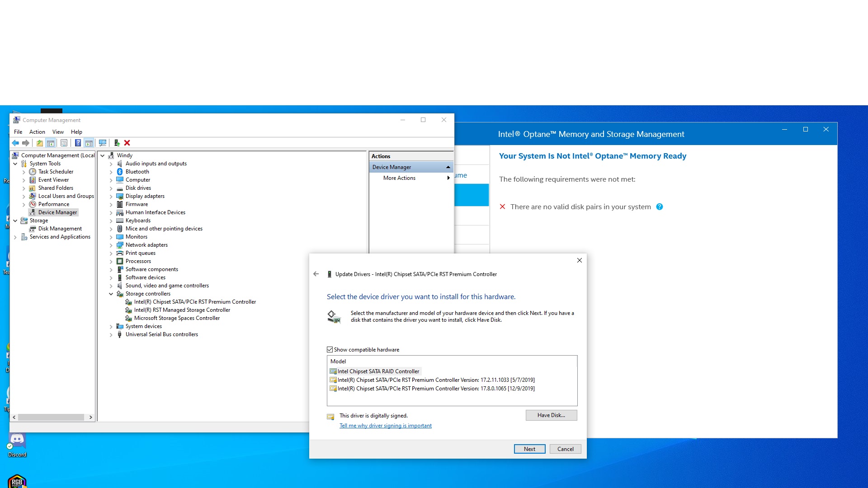Click the blue Help question mark icon
The image size is (868, 488).
coord(78,143)
